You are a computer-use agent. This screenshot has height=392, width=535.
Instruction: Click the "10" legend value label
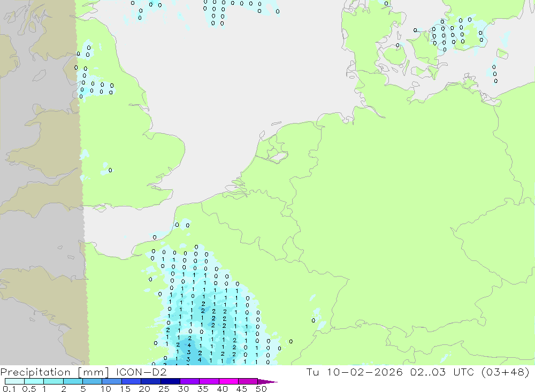pyautogui.click(x=106, y=389)
